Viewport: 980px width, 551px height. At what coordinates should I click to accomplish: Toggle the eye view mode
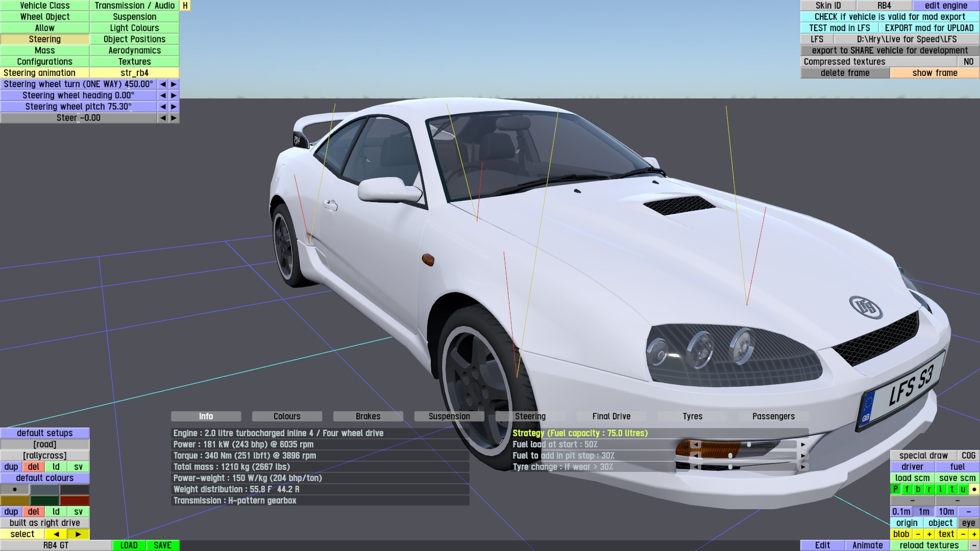tap(968, 523)
